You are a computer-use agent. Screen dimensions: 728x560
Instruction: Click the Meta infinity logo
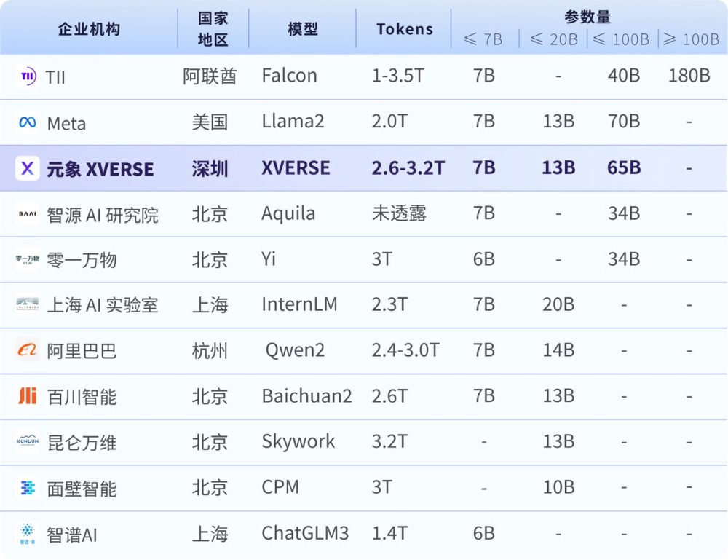click(x=28, y=122)
